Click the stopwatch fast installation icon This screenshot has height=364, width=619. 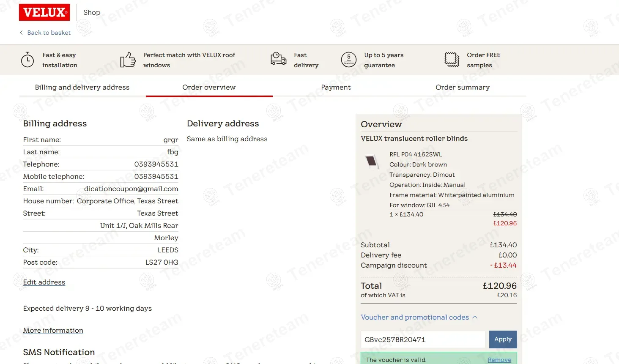(x=27, y=60)
